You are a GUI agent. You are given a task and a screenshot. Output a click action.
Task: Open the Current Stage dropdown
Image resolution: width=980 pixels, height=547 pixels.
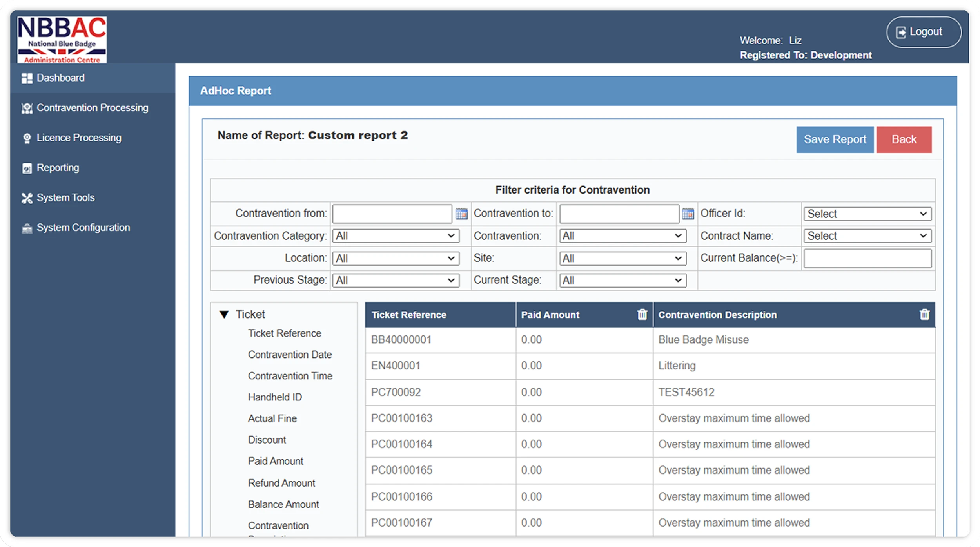(x=622, y=281)
